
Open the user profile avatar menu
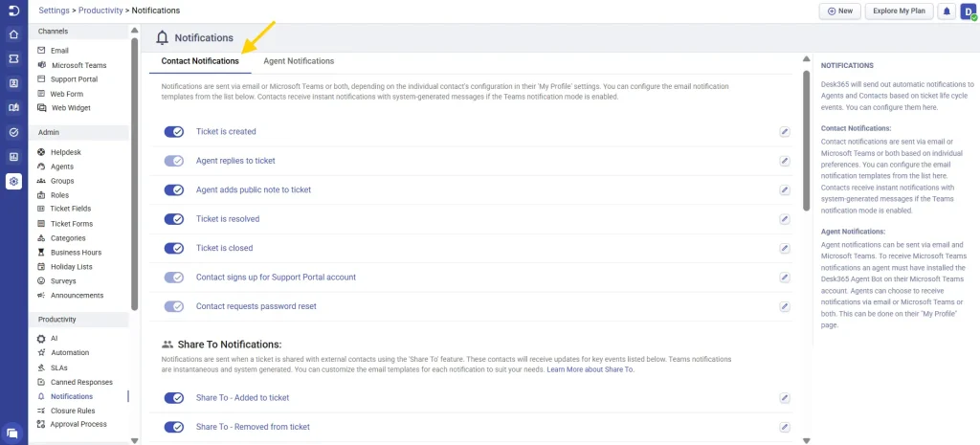[967, 11]
